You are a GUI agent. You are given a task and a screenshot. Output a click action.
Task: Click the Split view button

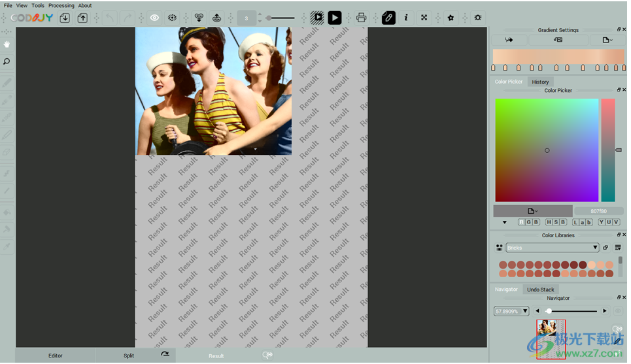pyautogui.click(x=129, y=356)
